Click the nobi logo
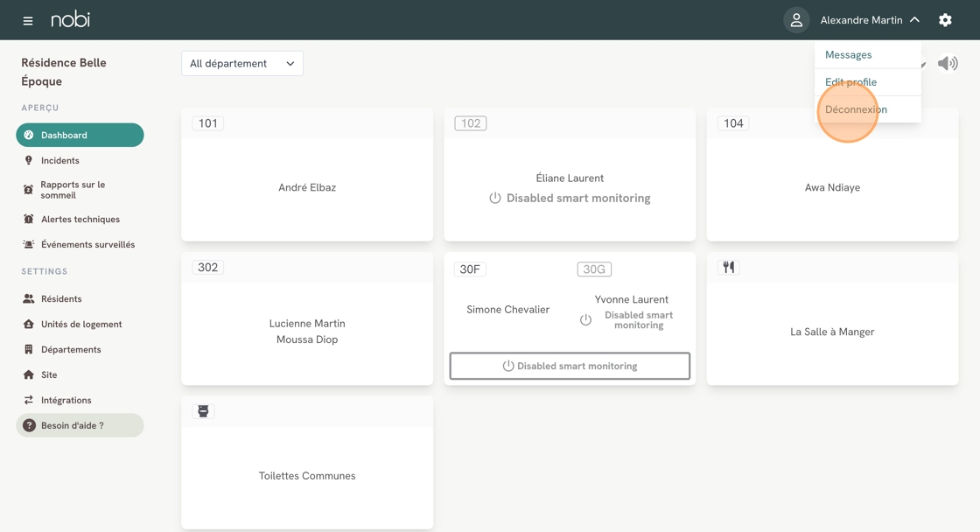The width and height of the screenshot is (980, 532). coord(70,19)
